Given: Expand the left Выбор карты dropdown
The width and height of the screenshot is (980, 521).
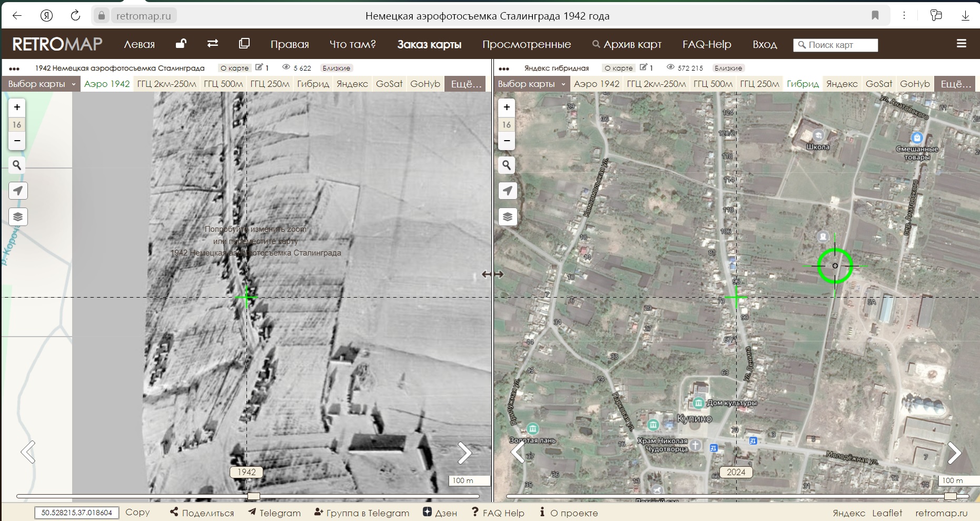Looking at the screenshot, I should (41, 84).
